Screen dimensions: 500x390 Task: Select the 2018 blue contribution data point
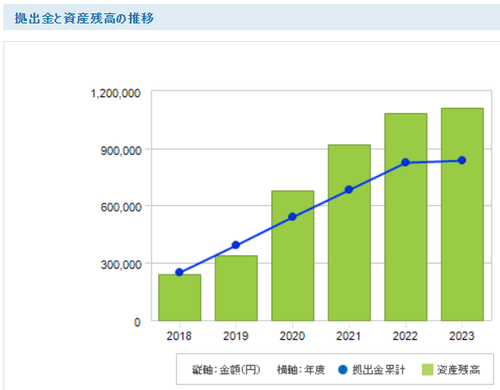(x=179, y=272)
